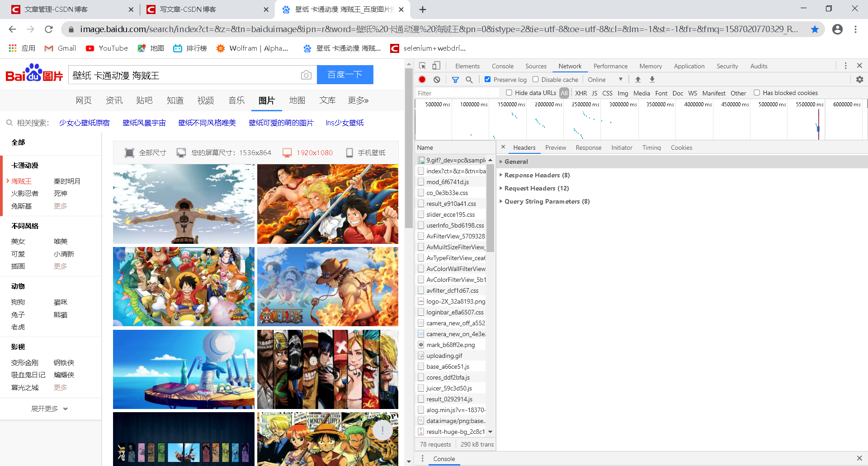Image resolution: width=868 pixels, height=466 pixels.
Task: Close the request details pane
Action: tap(503, 147)
